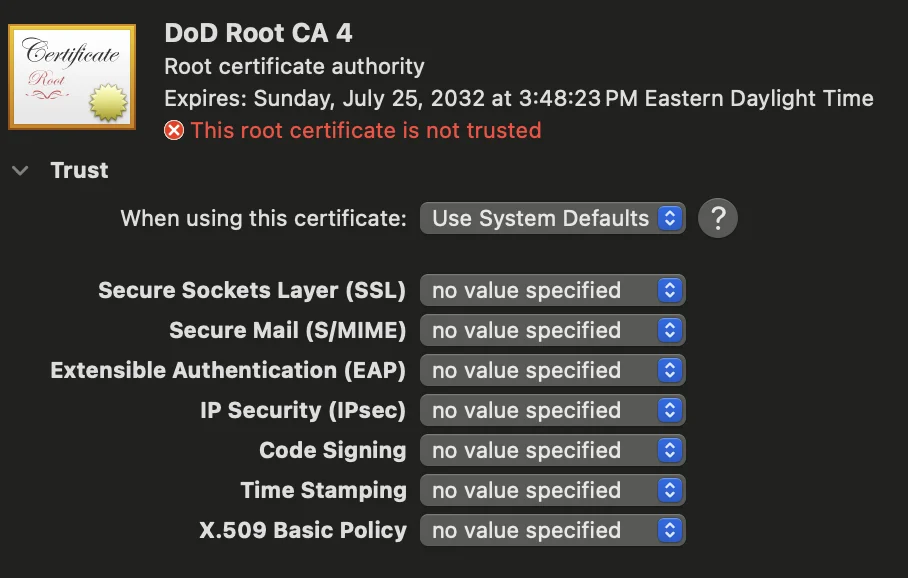Open the trust settings help button
This screenshot has height=578, width=908.
(717, 218)
